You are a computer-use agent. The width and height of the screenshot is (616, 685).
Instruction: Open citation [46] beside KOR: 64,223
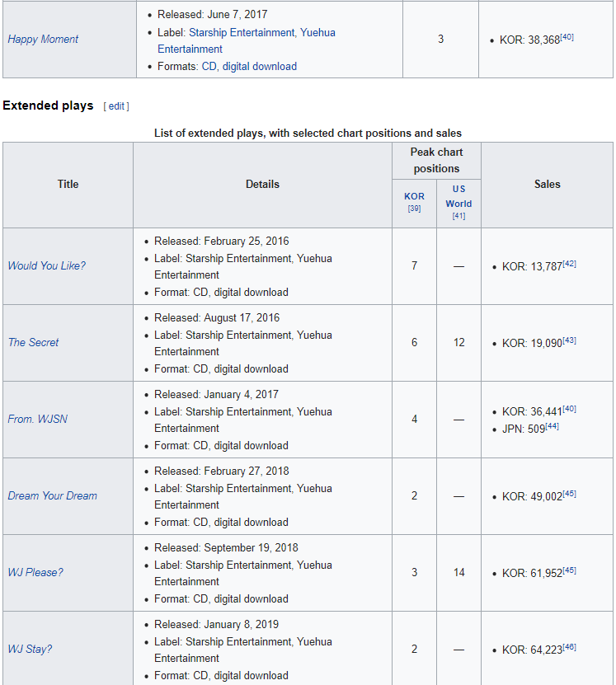pos(570,647)
